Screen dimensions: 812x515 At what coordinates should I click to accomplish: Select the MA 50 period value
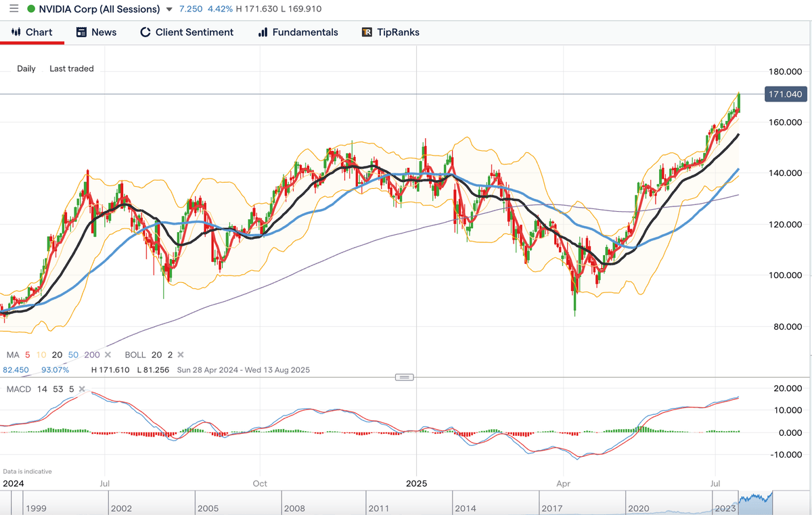click(74, 355)
